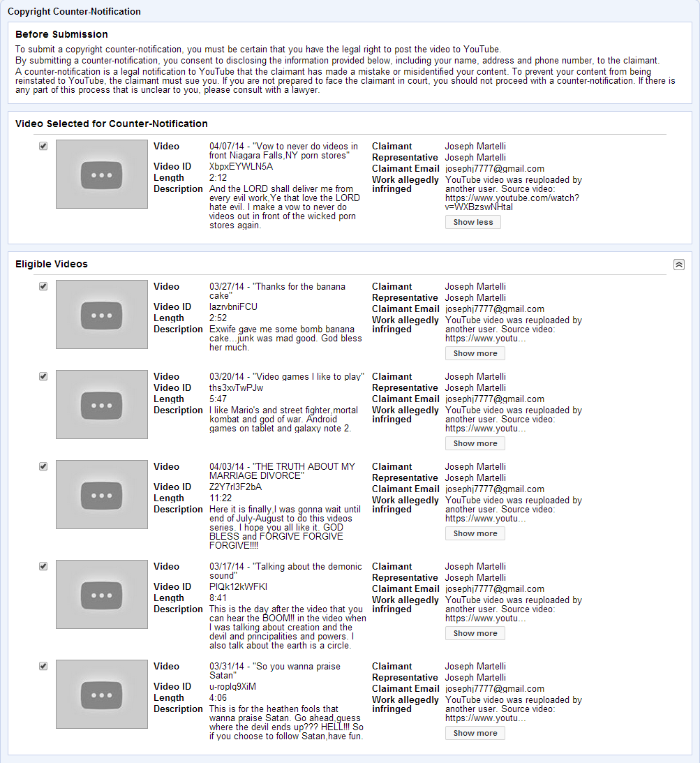Click the 'Eligible Videos' heading
Viewport: 700px width, 763px height.
(x=52, y=264)
